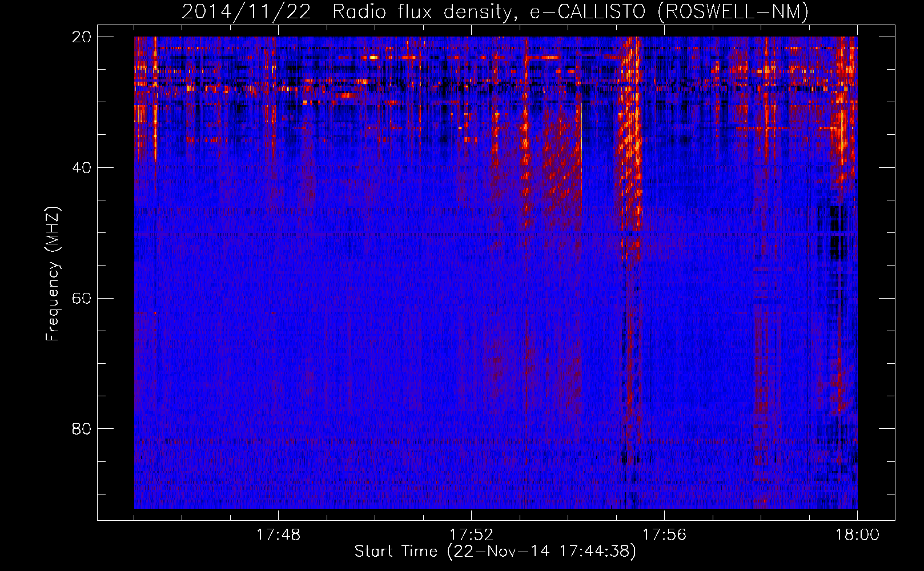The width and height of the screenshot is (924, 571).
Task: Select the '60' frequency tick label
Action: tap(82, 298)
